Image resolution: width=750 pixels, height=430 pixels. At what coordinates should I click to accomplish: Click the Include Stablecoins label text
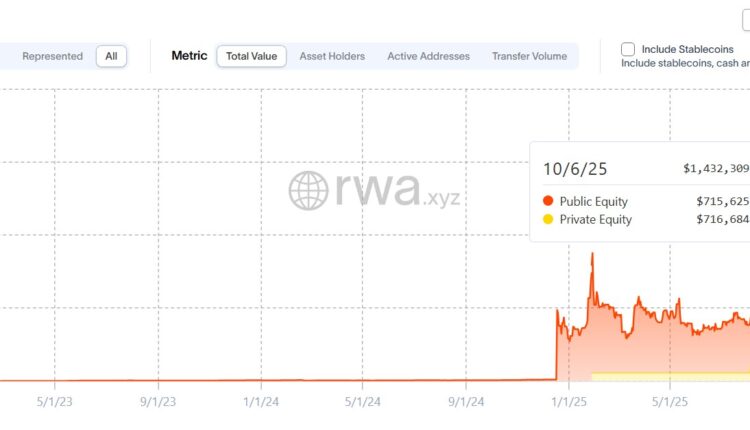pos(687,49)
